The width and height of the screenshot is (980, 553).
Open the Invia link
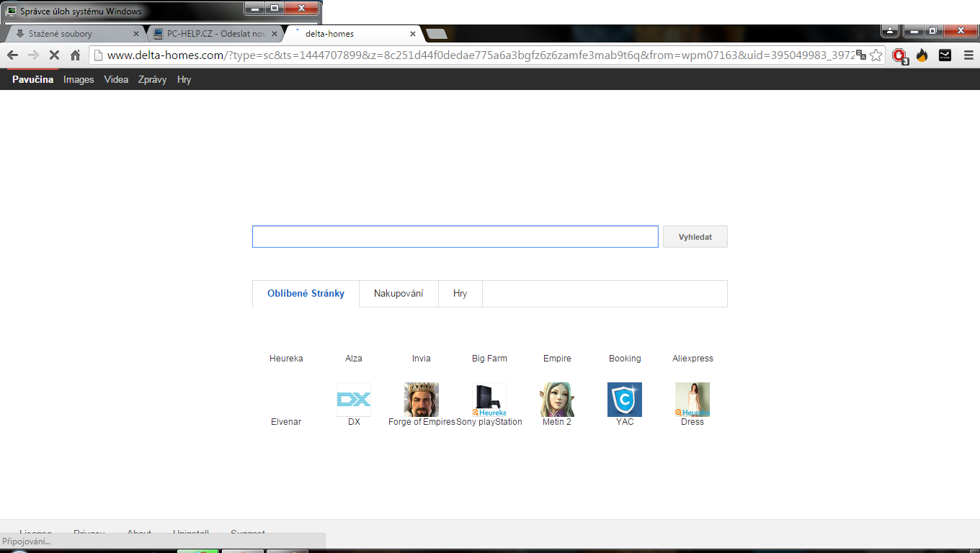click(x=422, y=359)
